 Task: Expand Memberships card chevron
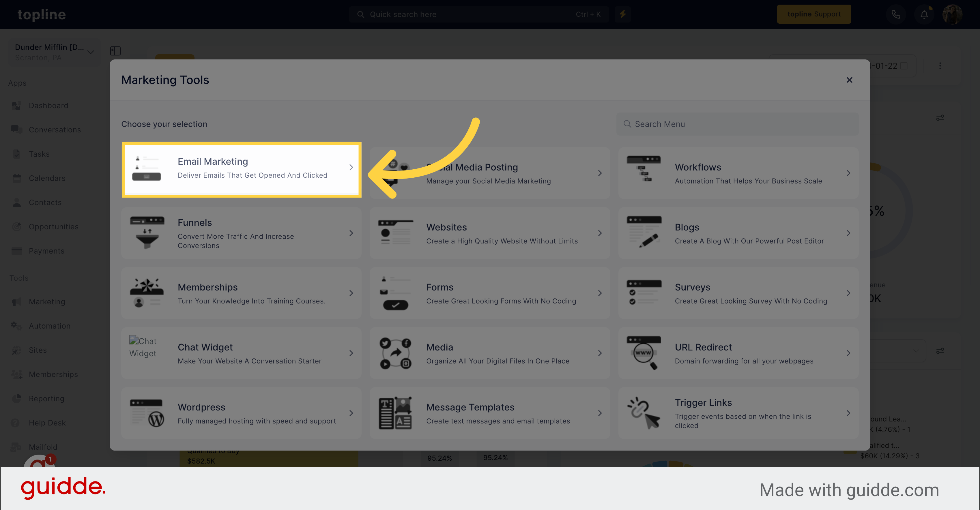click(x=351, y=293)
